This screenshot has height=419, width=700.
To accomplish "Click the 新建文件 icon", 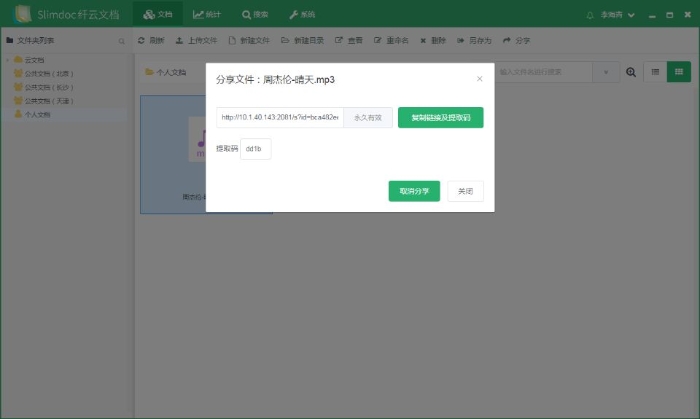I will [232, 41].
